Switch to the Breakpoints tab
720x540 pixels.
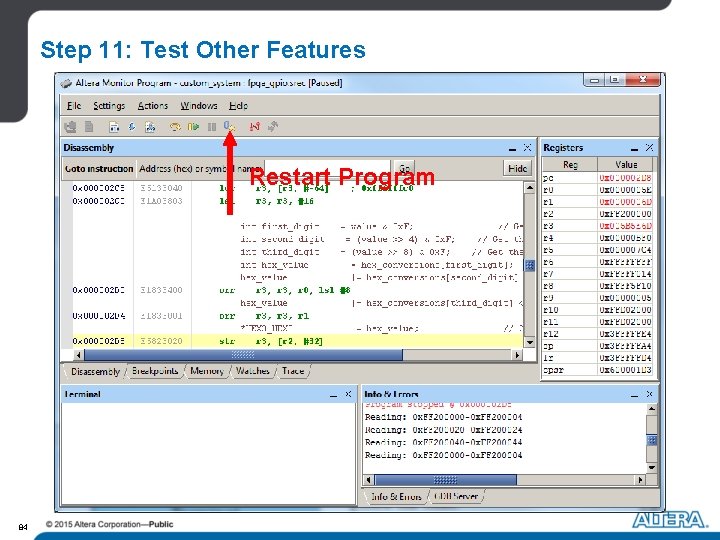coord(155,371)
